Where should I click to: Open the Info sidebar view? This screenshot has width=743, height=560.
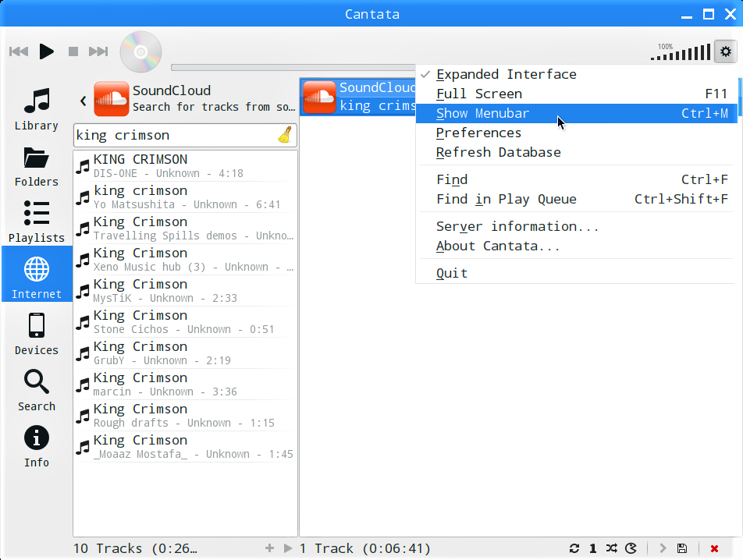[x=37, y=446]
